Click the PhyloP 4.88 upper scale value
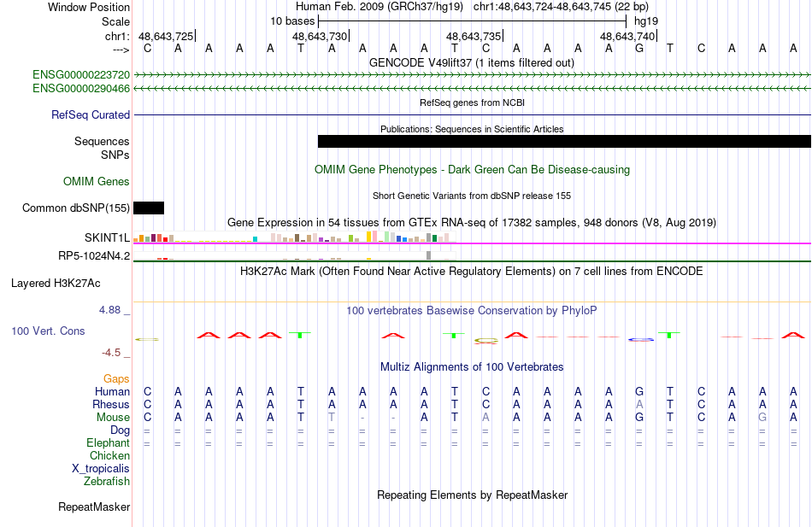The image size is (812, 527). coord(109,310)
